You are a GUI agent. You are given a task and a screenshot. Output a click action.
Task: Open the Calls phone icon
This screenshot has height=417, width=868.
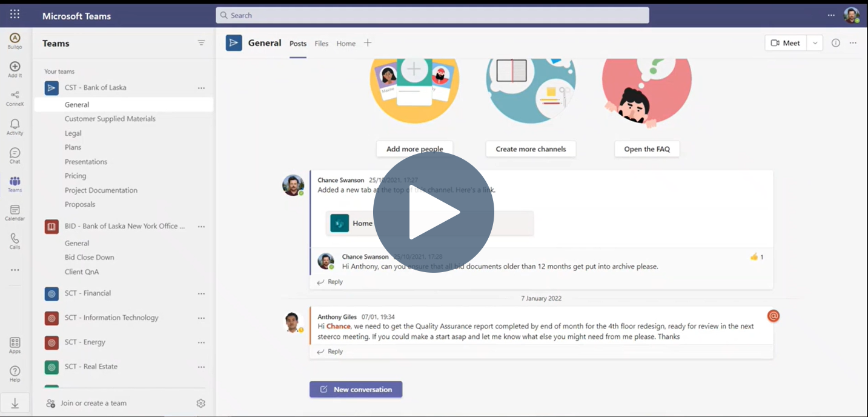pyautogui.click(x=15, y=241)
